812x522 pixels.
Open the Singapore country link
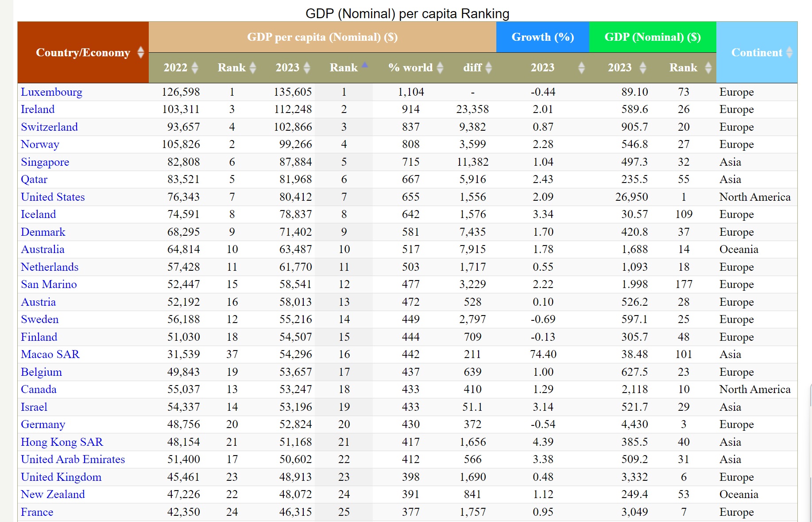(x=45, y=162)
